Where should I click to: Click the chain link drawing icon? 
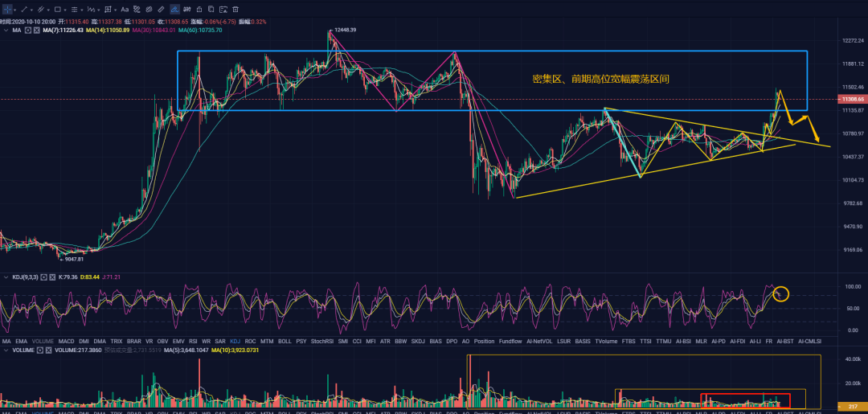[149, 10]
